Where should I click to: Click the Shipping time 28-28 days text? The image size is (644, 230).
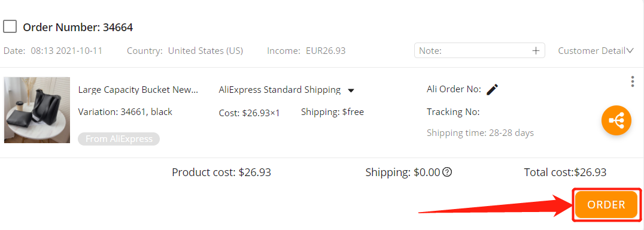click(x=480, y=133)
